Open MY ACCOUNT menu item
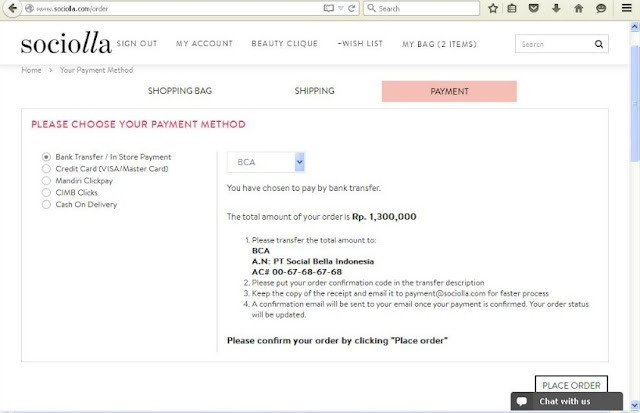The image size is (640, 413). pyautogui.click(x=204, y=44)
